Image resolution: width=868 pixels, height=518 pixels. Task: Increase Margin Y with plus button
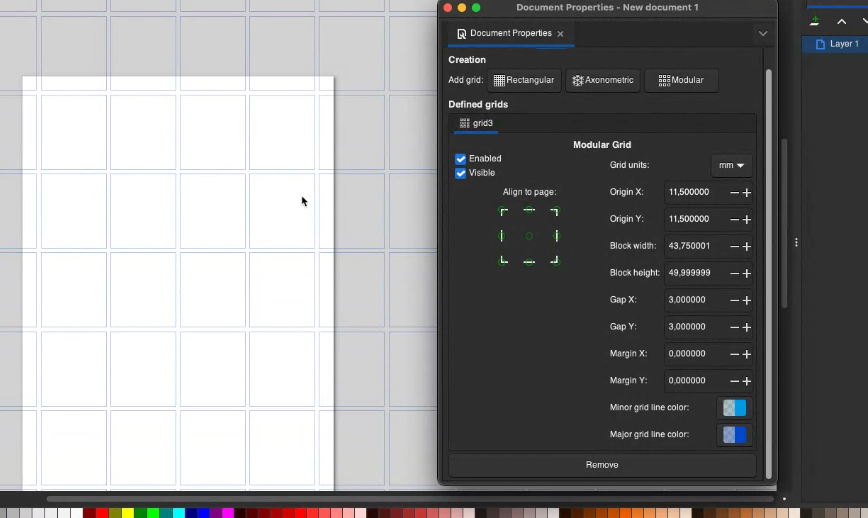pyautogui.click(x=747, y=381)
